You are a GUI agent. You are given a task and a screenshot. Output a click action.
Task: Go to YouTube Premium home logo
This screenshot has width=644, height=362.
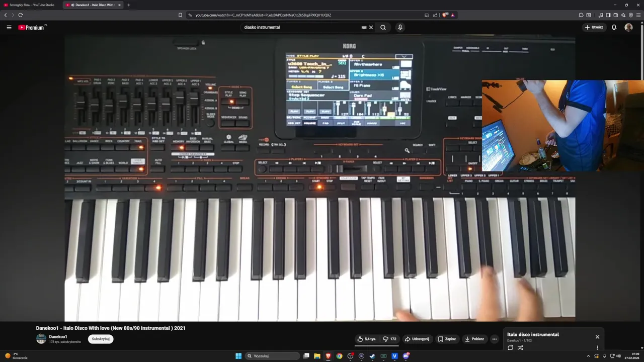32,27
